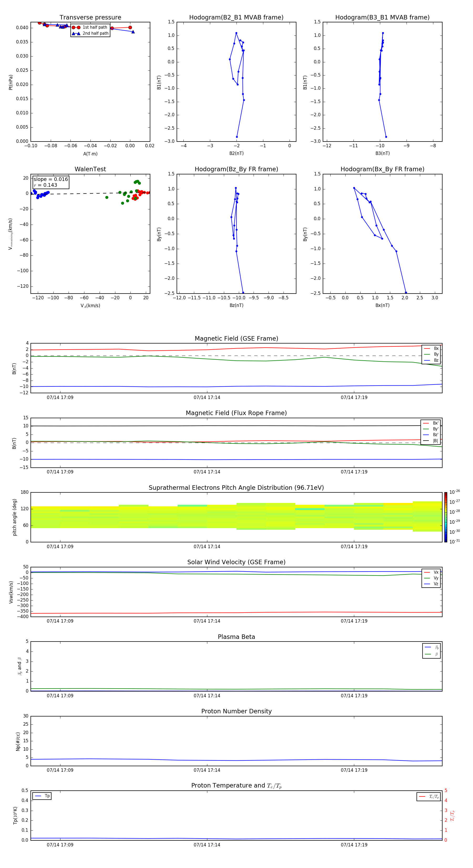Click the 'Vsw(km/s)' y-axis label

11,592
